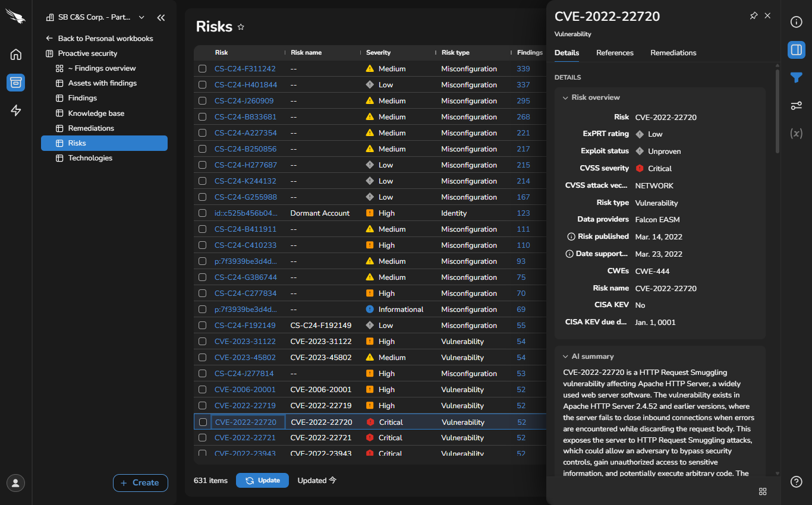Click the grid icon below details panel
Viewport: 812px width, 505px height.
coord(763,491)
